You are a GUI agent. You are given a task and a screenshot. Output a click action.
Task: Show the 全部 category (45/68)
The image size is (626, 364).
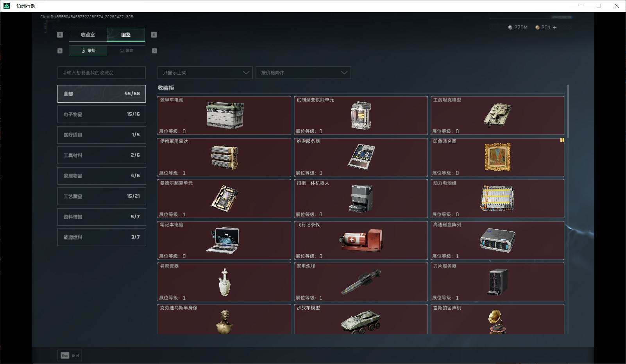coord(102,94)
